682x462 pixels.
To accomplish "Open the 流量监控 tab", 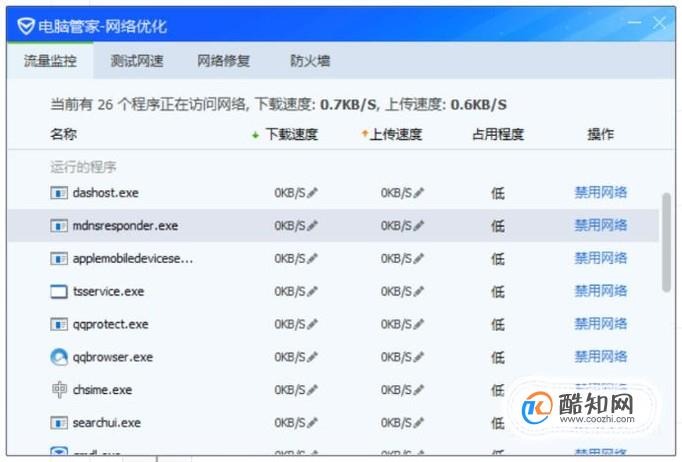I will [50, 61].
